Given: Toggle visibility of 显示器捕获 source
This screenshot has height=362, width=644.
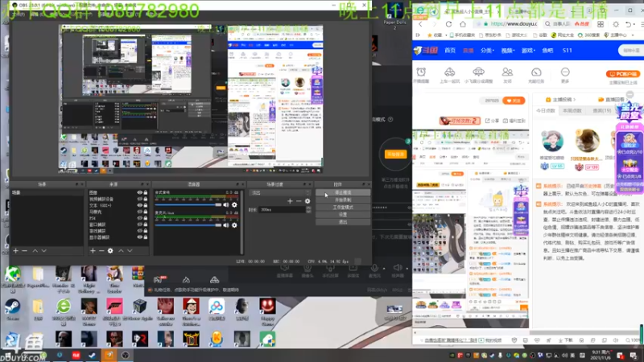Looking at the screenshot, I should click(139, 237).
